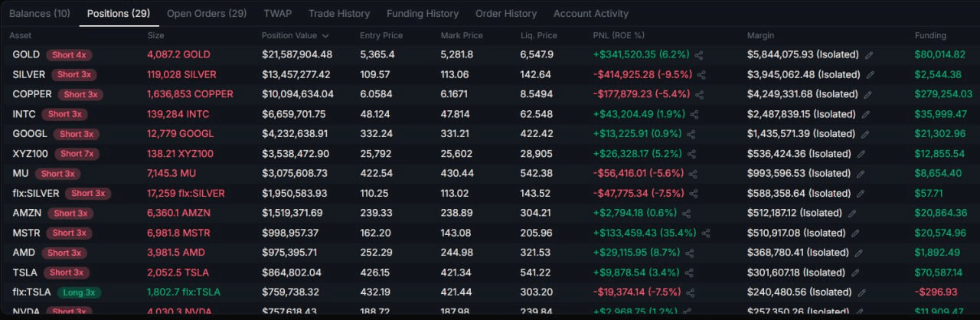Share the AMD position PNL
980x320 pixels.
tap(690, 253)
